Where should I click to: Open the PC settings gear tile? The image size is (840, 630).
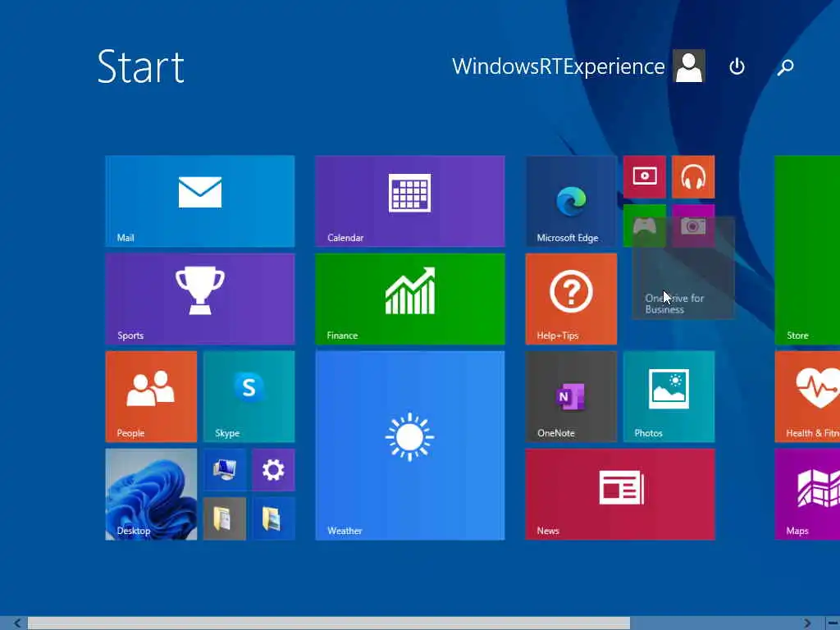[x=273, y=470]
